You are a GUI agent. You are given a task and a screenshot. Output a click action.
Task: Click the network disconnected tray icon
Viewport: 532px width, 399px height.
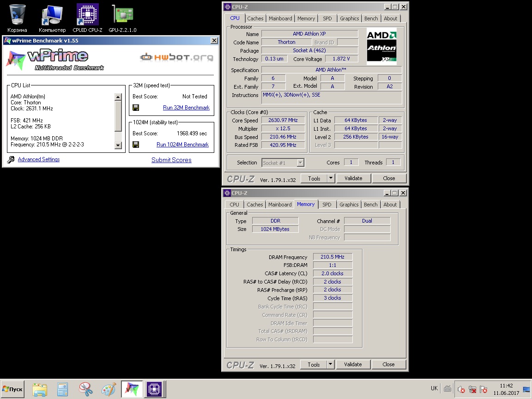point(472,389)
